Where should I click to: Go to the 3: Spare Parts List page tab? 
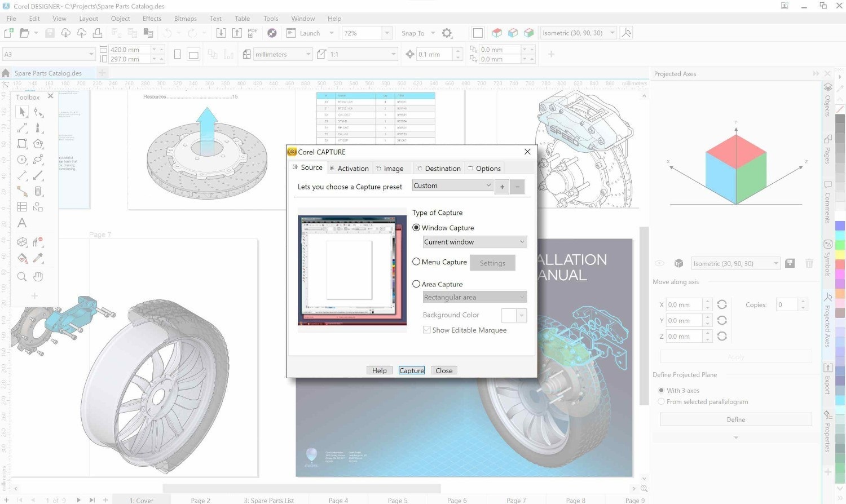269,500
